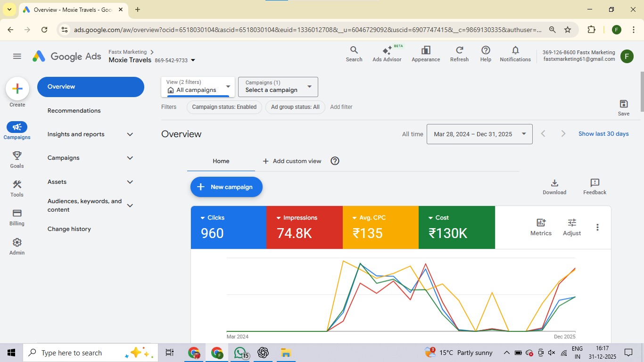Toggle the Cost metric card
644x362 pixels.
[456, 227]
